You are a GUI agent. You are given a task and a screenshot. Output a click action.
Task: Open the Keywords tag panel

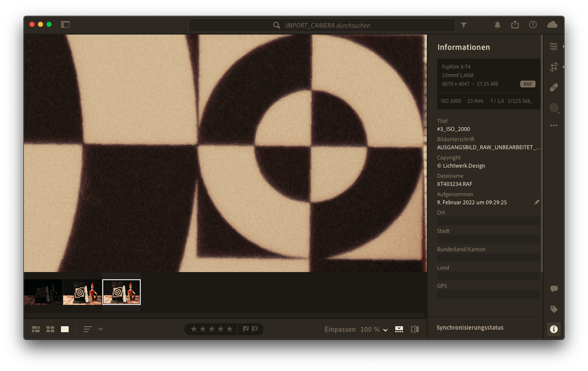pyautogui.click(x=553, y=309)
